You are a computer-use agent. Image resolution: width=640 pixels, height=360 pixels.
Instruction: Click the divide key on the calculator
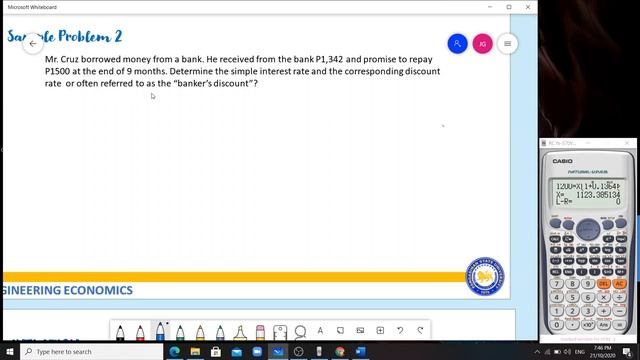pyautogui.click(x=619, y=298)
